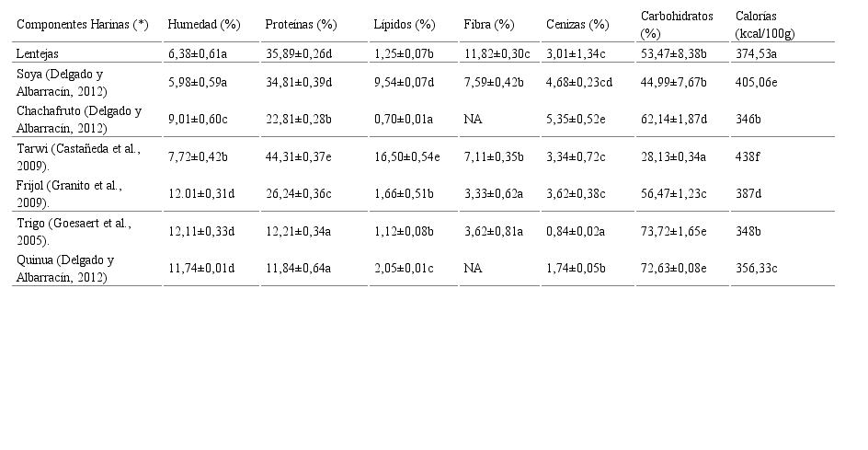868x450 pixels.
Task: Click the 'Fibra (%)' column header
Action: 489,24
